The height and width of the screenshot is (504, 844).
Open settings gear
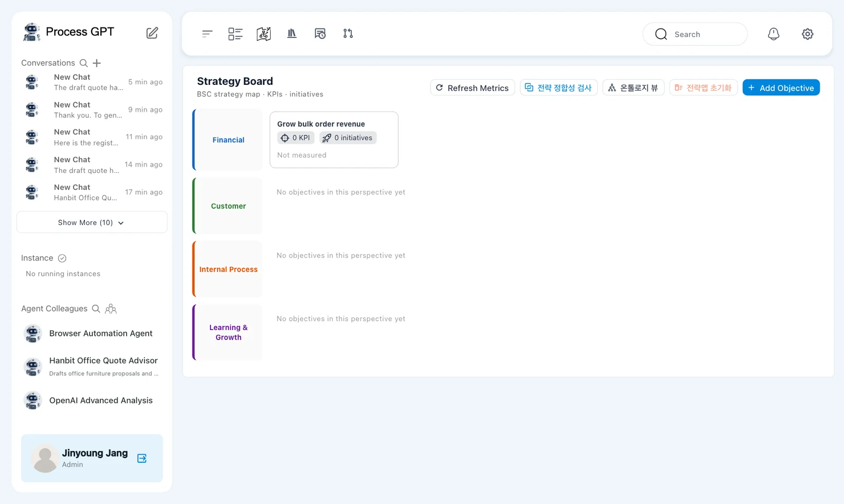(808, 34)
